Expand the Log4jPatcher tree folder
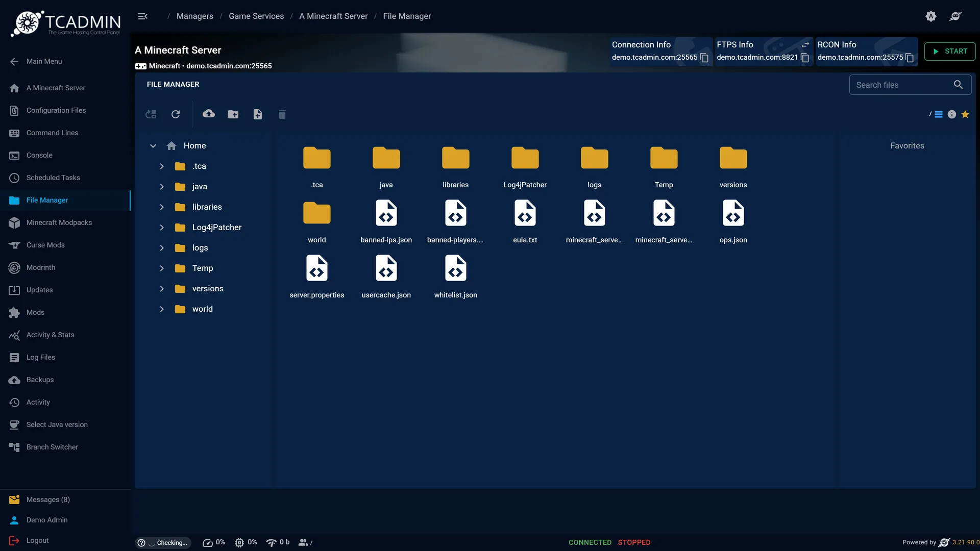This screenshot has height=551, width=980. pyautogui.click(x=162, y=228)
